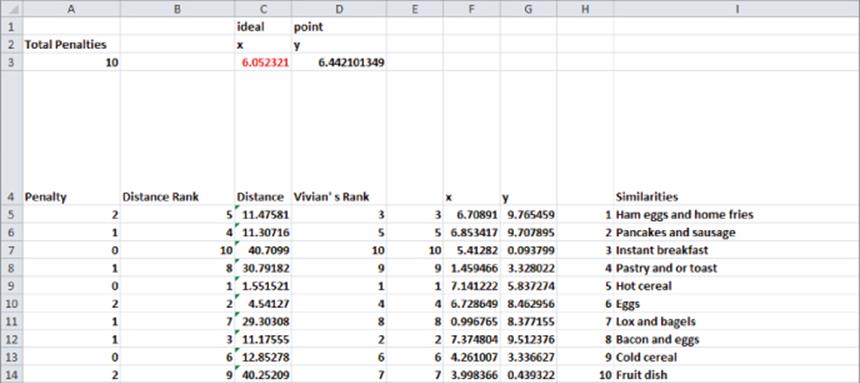Screen dimensions: 860x383
Task: Select 'Cold cereal' cell
Action: pos(737,357)
